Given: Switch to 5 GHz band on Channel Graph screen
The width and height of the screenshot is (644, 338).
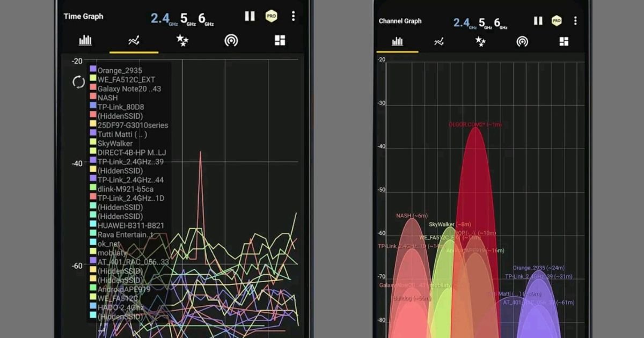Looking at the screenshot, I should (x=485, y=23).
